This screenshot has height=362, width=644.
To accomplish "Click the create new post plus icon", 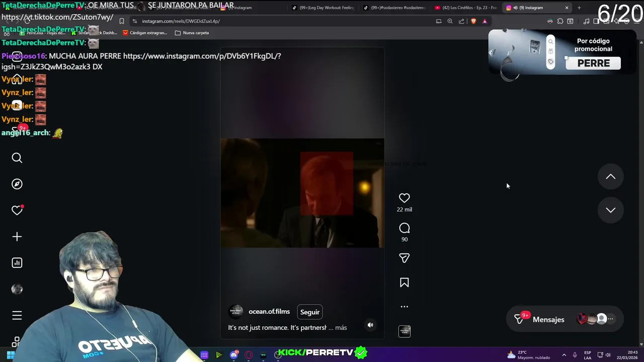I will click(17, 236).
